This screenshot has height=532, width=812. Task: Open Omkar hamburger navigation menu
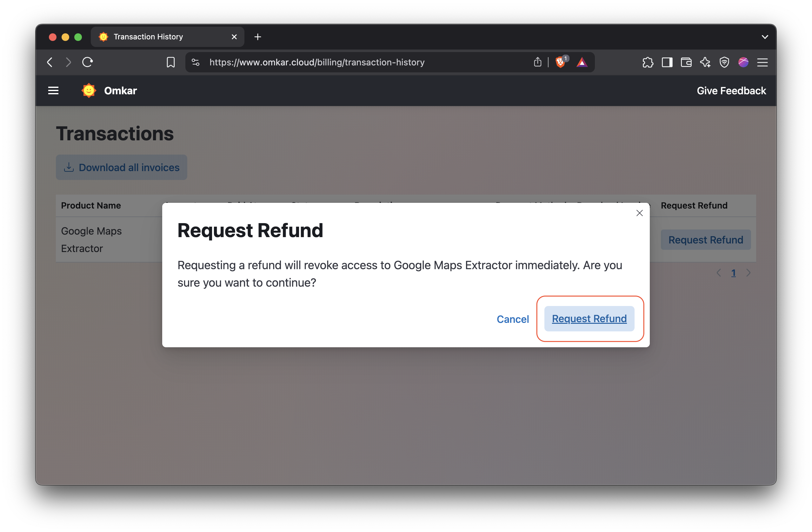click(53, 91)
